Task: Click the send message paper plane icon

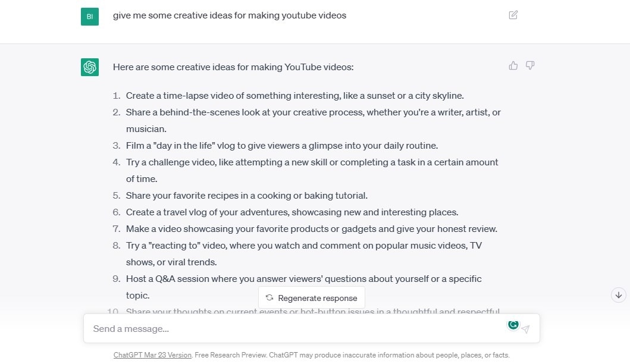Action: point(526,329)
